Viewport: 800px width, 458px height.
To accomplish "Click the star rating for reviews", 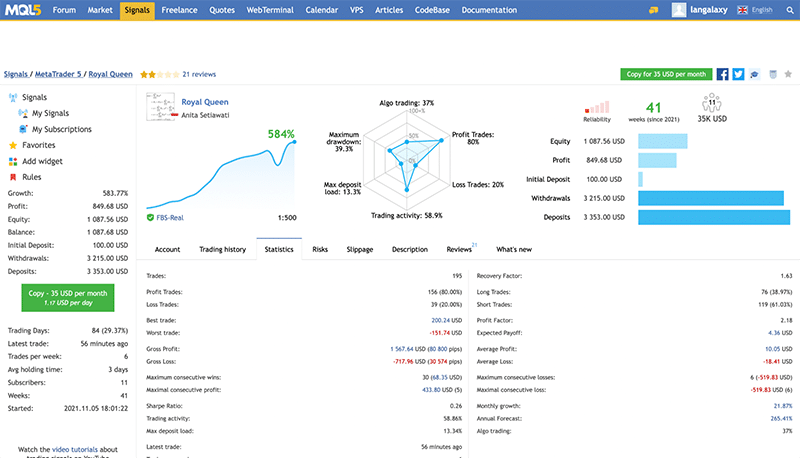I will coord(160,74).
